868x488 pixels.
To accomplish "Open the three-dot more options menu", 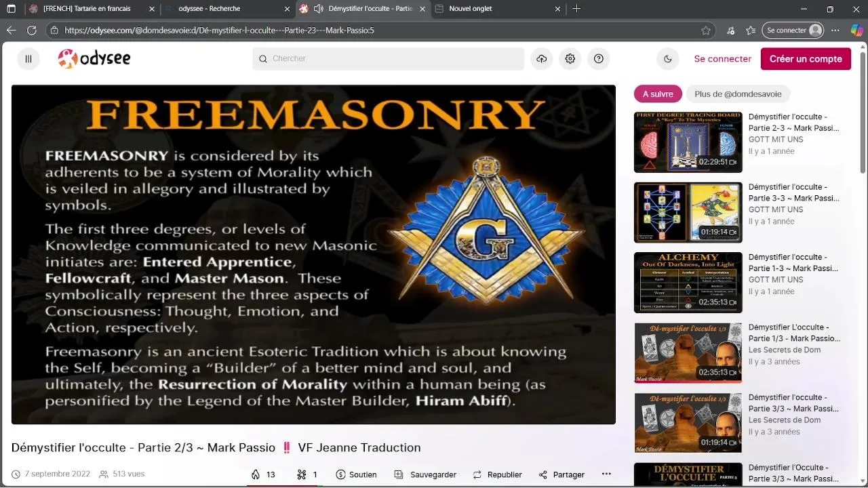I will point(606,474).
